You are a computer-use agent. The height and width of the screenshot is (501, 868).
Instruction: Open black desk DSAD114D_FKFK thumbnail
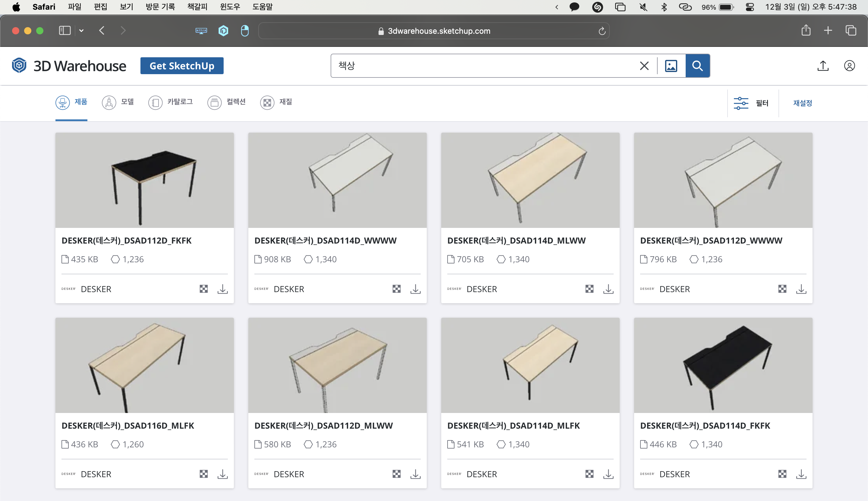click(723, 365)
